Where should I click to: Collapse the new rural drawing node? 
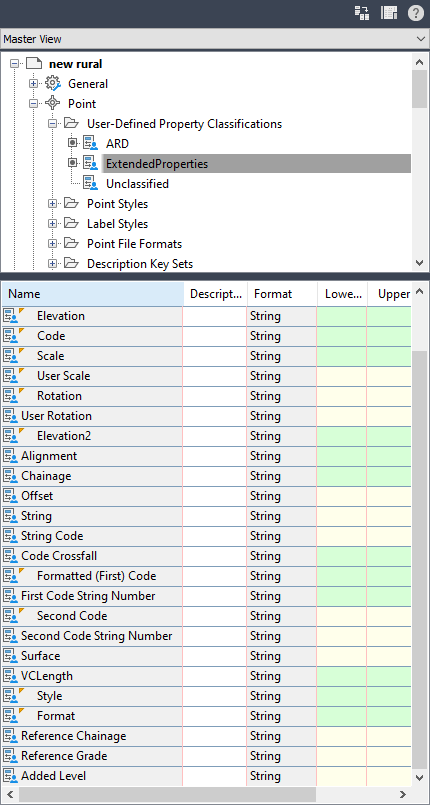pyautogui.click(x=14, y=64)
